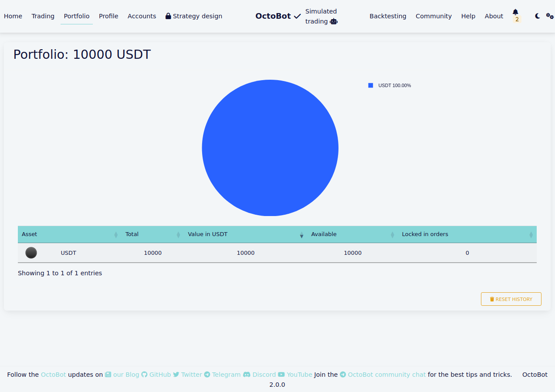Open the Backtesting menu item
This screenshot has width=555, height=392.
pos(388,16)
